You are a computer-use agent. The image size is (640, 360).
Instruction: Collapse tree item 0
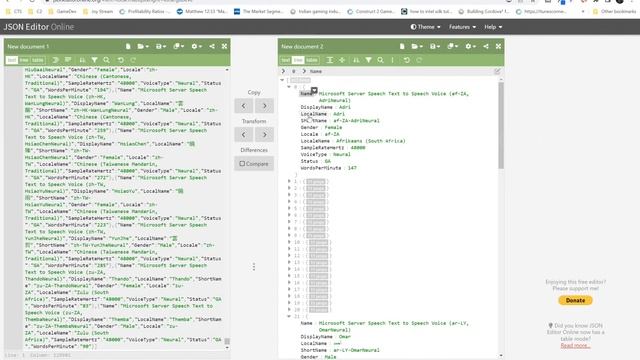pos(289,87)
